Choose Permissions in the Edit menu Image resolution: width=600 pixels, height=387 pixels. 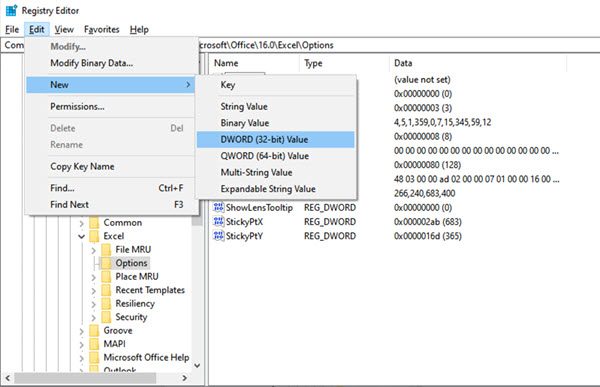pos(111,106)
